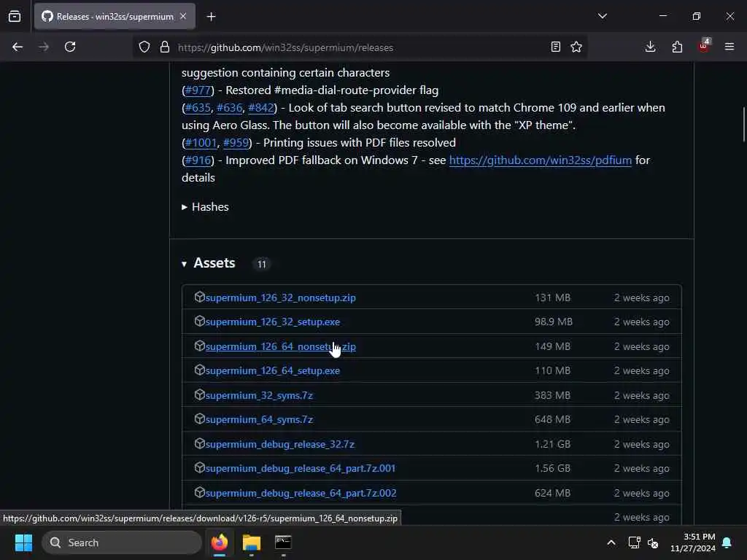Click the Assets count badge 11
Viewport: 747px width, 560px height.
(x=262, y=264)
